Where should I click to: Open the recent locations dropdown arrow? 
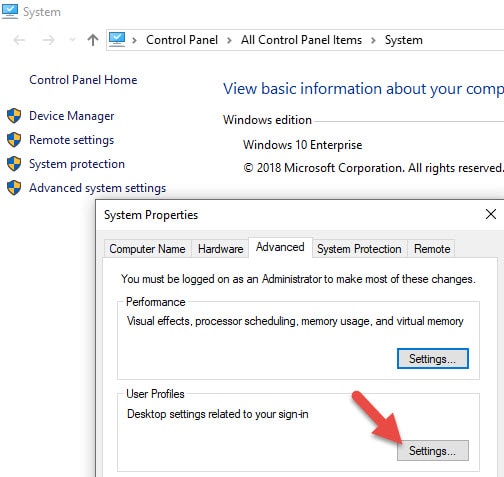coord(72,40)
